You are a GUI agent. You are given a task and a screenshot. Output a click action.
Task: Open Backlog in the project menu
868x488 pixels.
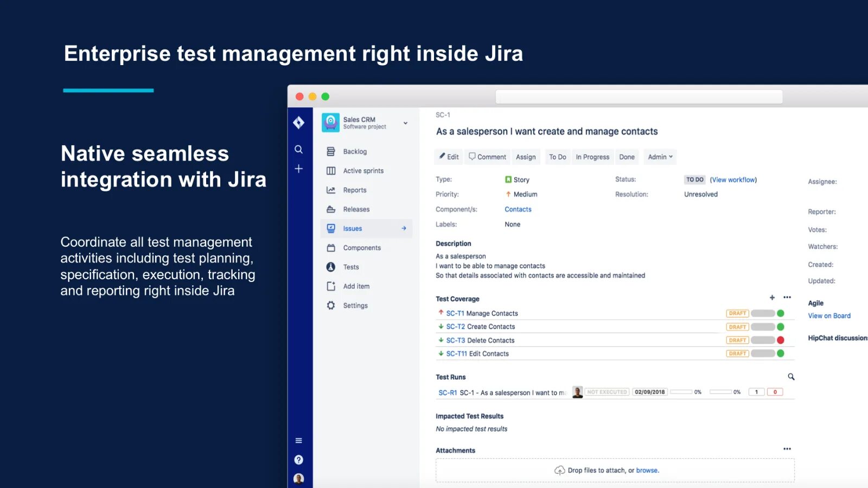click(355, 152)
